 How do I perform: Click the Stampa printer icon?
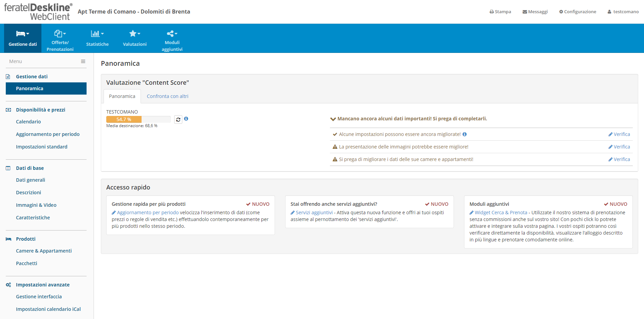[491, 12]
